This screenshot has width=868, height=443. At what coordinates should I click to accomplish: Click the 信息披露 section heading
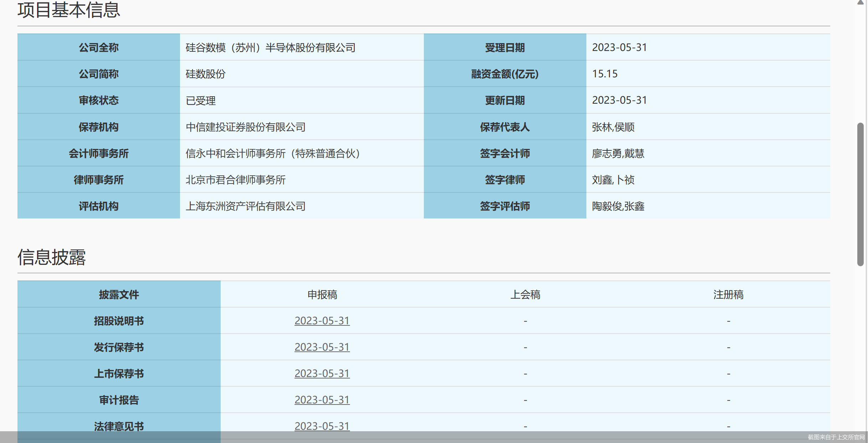point(52,257)
